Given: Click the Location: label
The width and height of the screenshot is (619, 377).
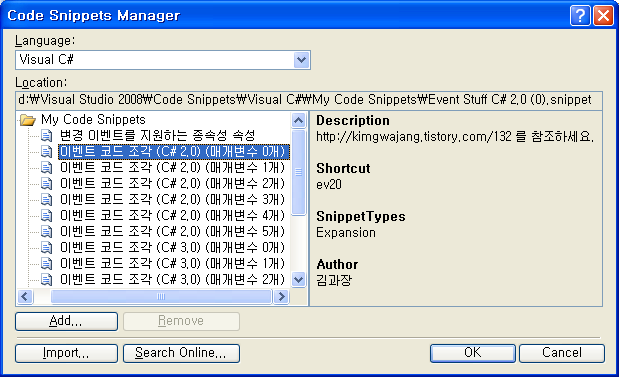Looking at the screenshot, I should coord(41,83).
